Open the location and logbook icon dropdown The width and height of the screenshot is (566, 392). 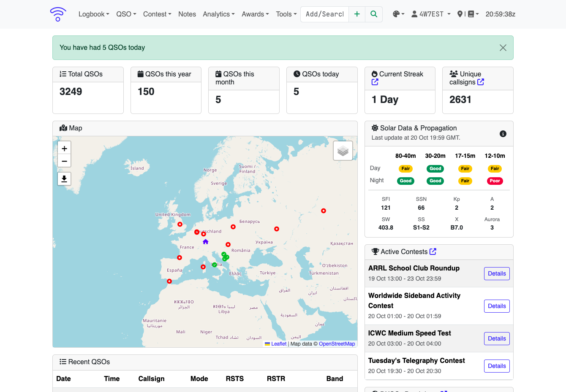click(x=468, y=14)
